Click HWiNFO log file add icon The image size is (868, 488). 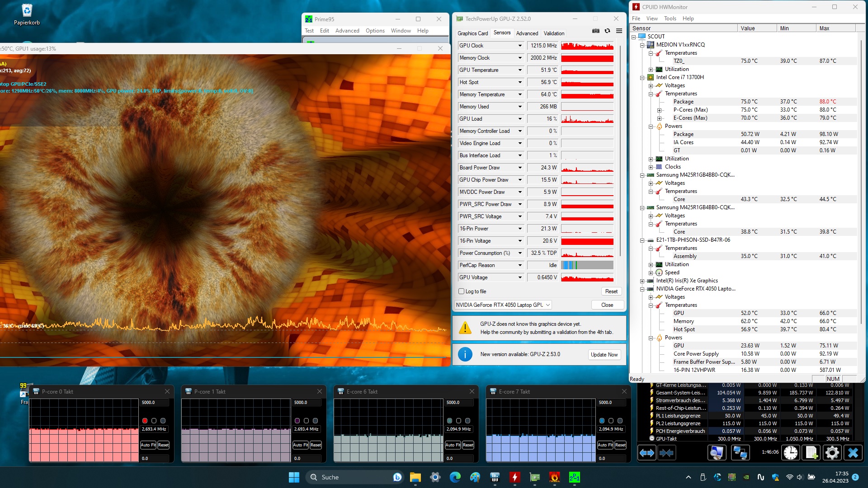[x=811, y=452]
